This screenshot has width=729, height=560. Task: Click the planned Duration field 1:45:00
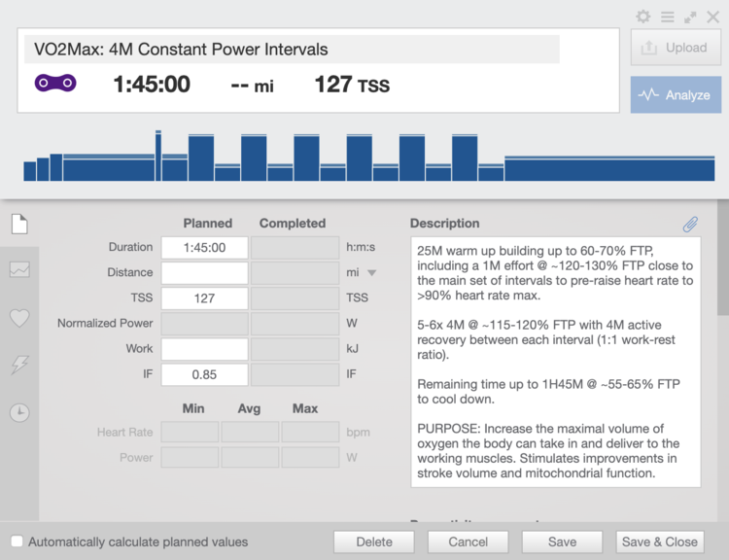point(204,248)
